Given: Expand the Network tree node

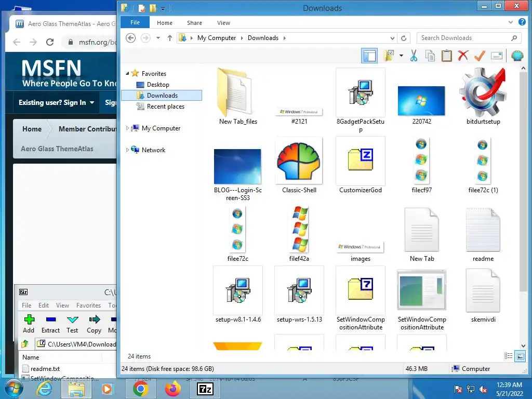Looking at the screenshot, I should tap(128, 150).
